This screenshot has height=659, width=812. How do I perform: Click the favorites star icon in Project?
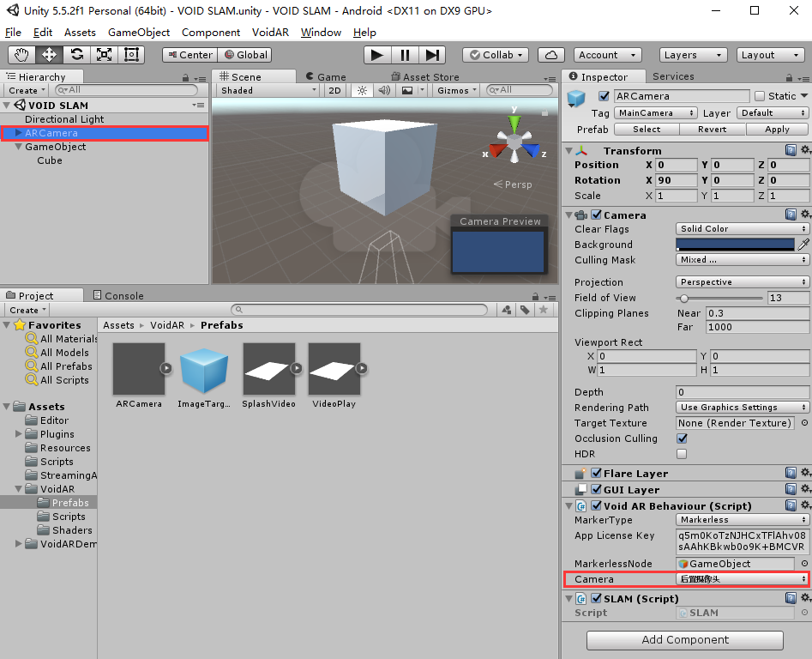[544, 310]
